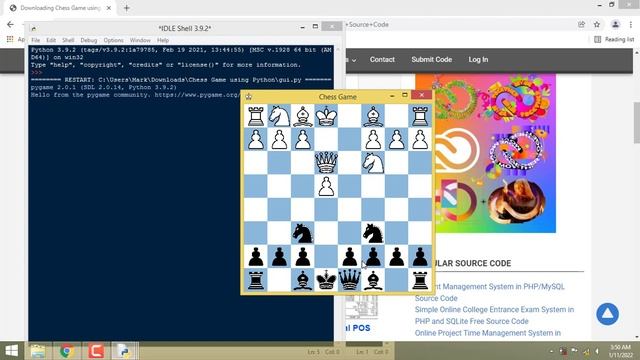The image size is (640, 360).
Task: Select the white king on the top row
Action: pos(326,116)
